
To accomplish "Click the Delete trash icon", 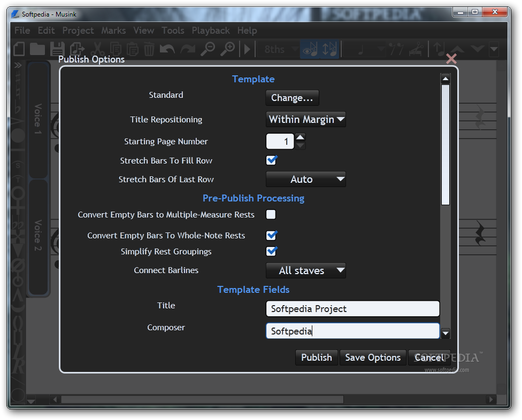I will [x=149, y=49].
